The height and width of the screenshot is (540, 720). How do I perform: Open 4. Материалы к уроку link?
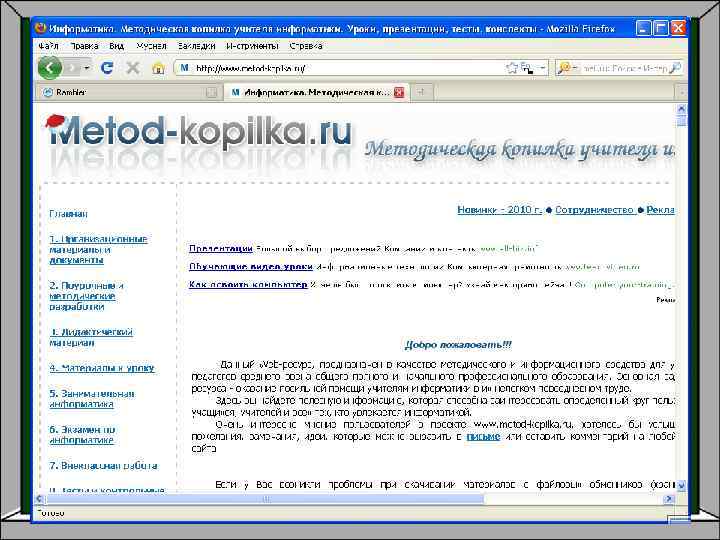[x=102, y=368]
